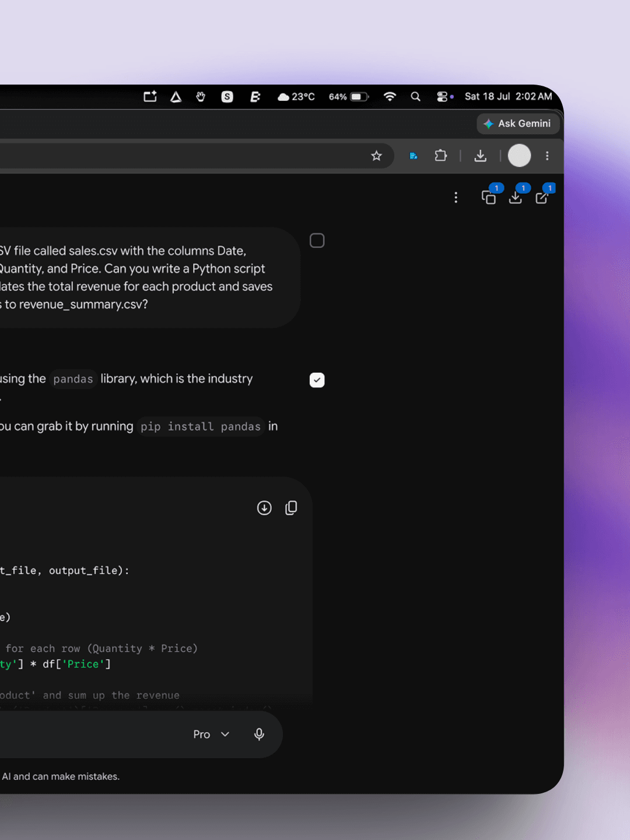Click the weather 23°C menu bar item
The image size is (630, 840).
(x=296, y=97)
